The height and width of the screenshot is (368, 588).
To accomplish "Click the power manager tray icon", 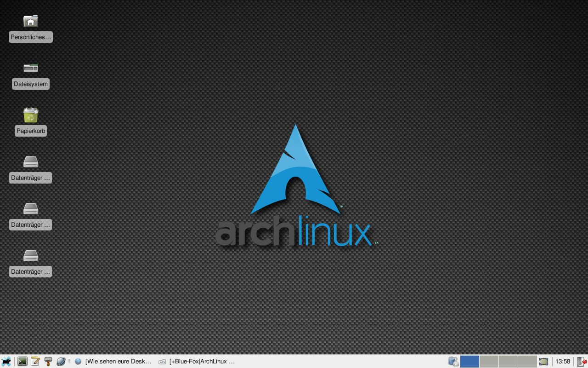I will [453, 362].
